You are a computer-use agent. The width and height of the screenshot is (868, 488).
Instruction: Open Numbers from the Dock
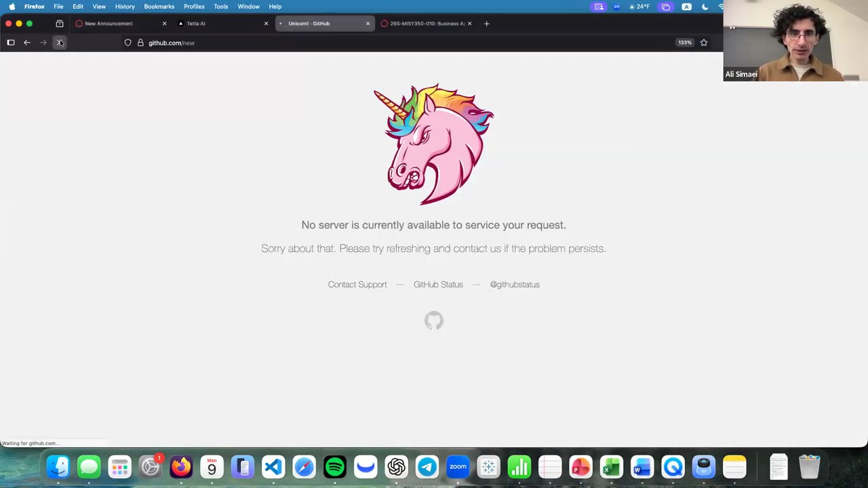coord(519,467)
